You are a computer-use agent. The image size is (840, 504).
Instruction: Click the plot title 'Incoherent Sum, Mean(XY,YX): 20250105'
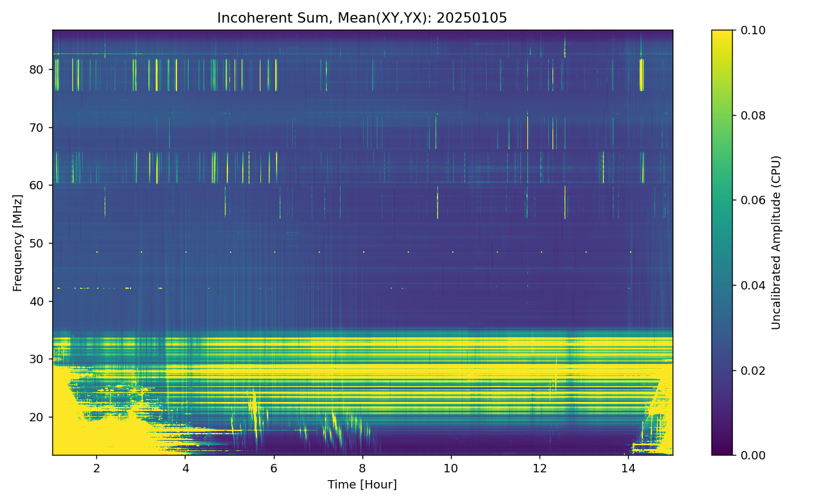coord(362,18)
